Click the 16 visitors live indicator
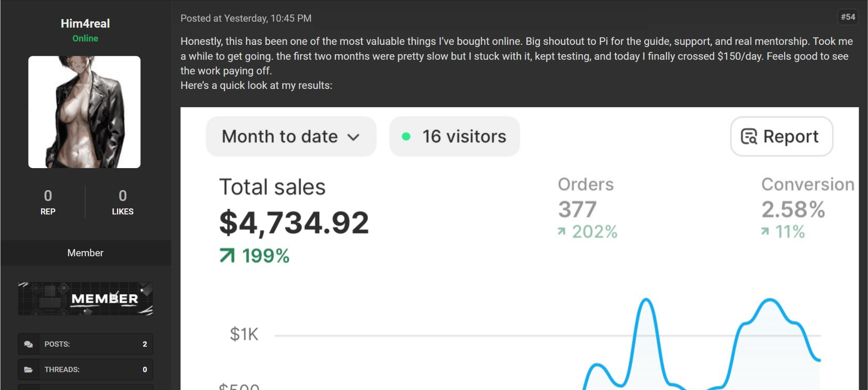Viewport: 868px width, 390px height. pos(454,136)
